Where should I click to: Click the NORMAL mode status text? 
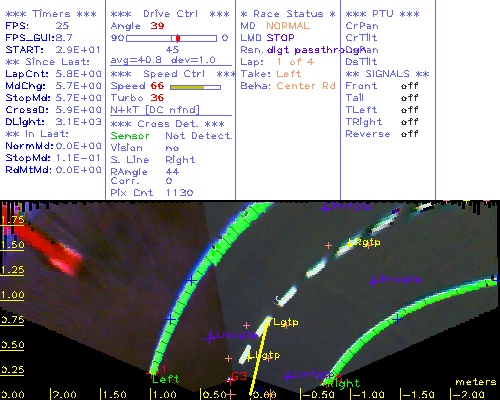tap(288, 26)
